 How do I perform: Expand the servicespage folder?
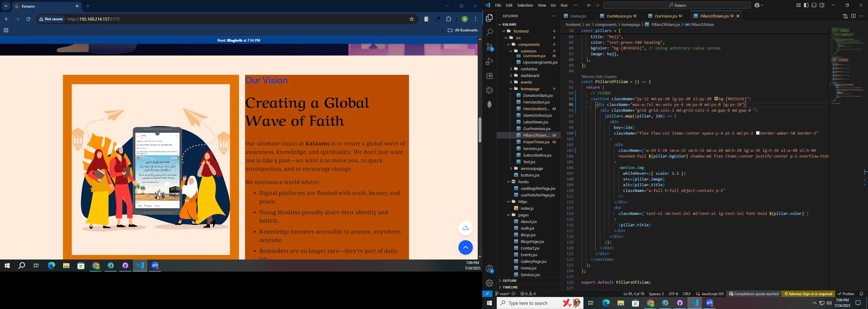(x=531, y=168)
